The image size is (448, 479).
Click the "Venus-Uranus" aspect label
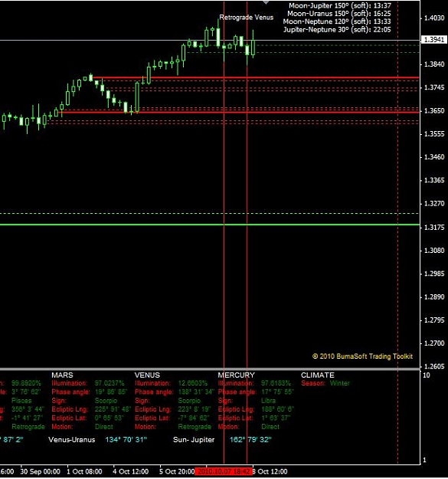pos(72,440)
